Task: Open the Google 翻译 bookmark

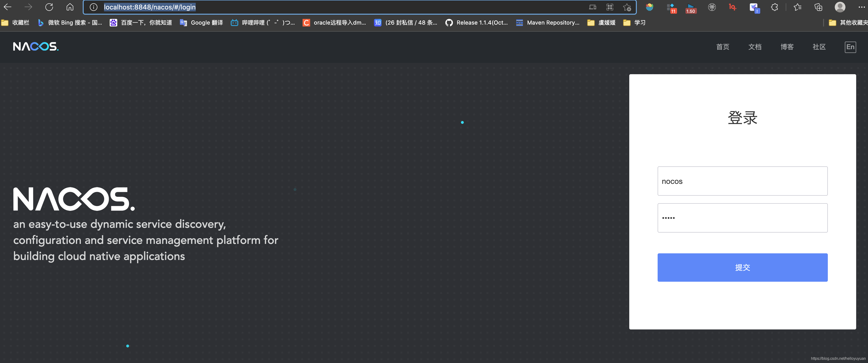Action: pyautogui.click(x=201, y=22)
